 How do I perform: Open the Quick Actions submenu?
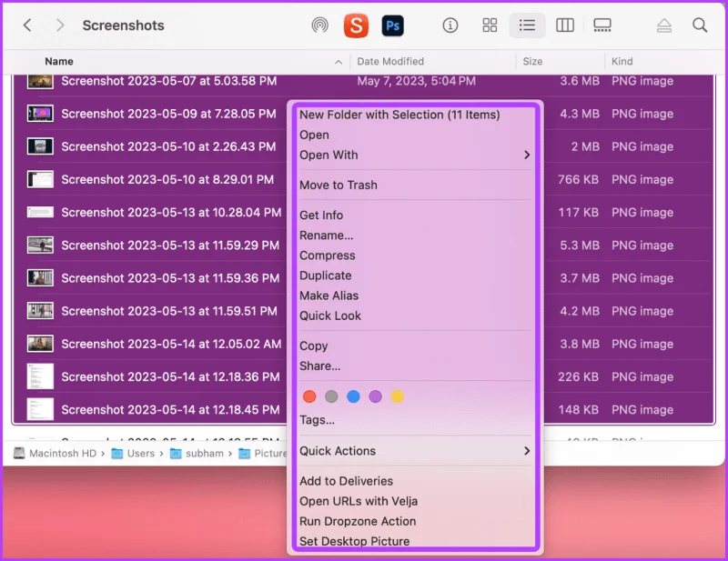tap(416, 451)
